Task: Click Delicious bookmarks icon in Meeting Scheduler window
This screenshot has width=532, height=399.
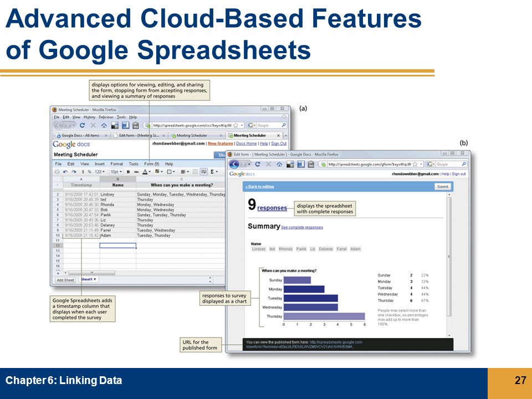Action: [115, 125]
